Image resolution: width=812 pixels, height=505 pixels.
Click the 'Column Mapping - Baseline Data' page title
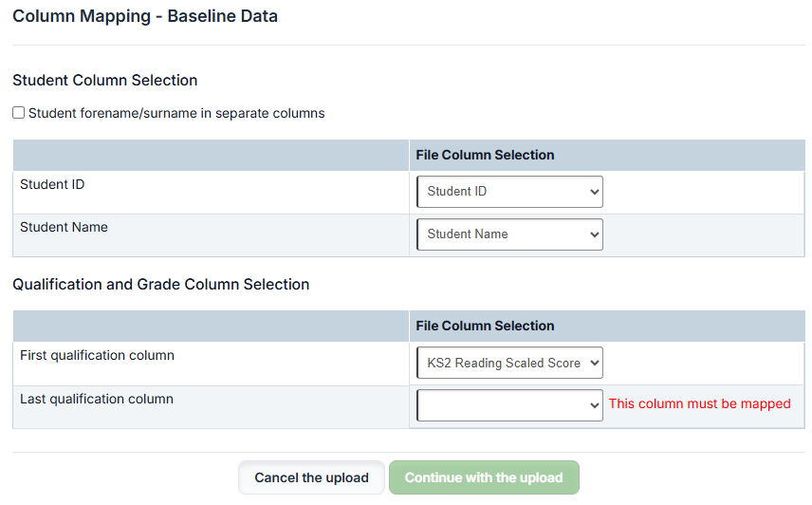click(x=145, y=16)
